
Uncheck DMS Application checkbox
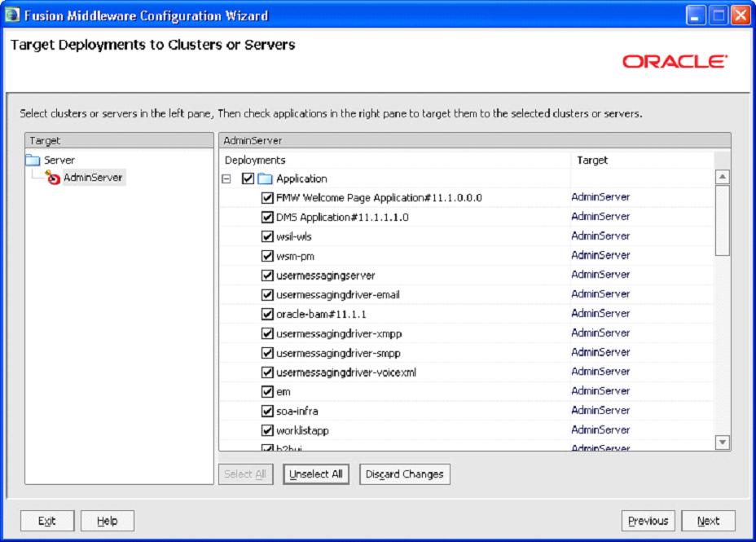coord(267,217)
